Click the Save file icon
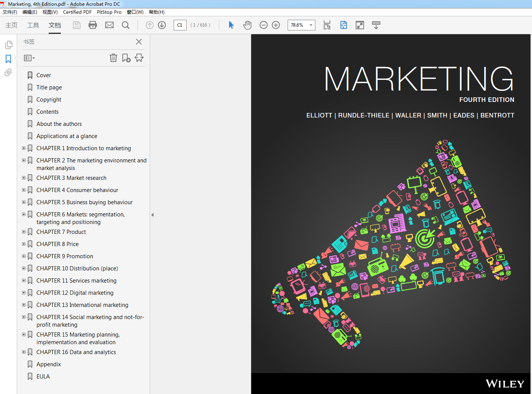532x394 pixels. pyautogui.click(x=77, y=25)
